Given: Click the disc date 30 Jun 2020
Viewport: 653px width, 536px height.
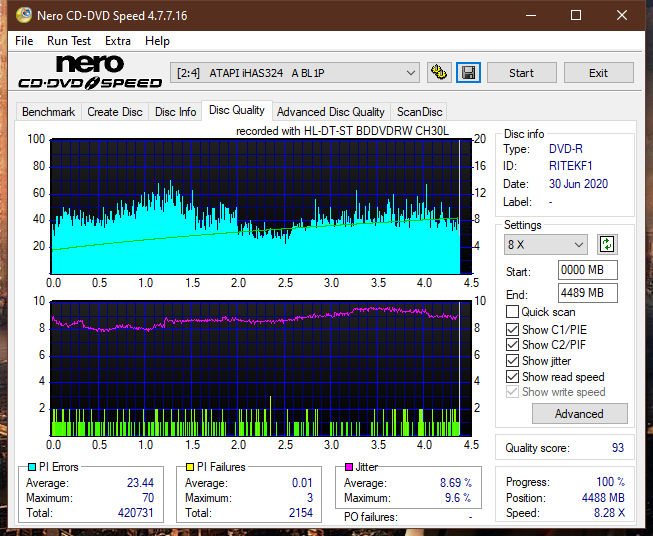Looking at the screenshot, I should tap(578, 184).
